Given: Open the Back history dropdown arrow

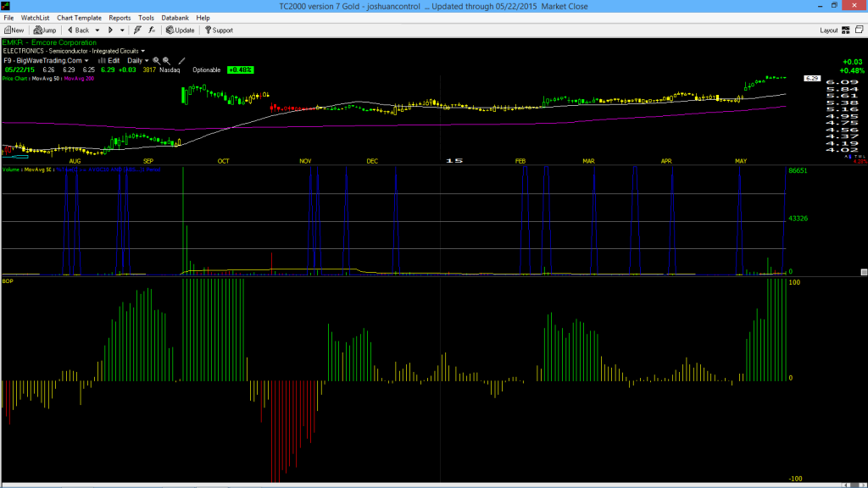Looking at the screenshot, I should click(x=97, y=30).
